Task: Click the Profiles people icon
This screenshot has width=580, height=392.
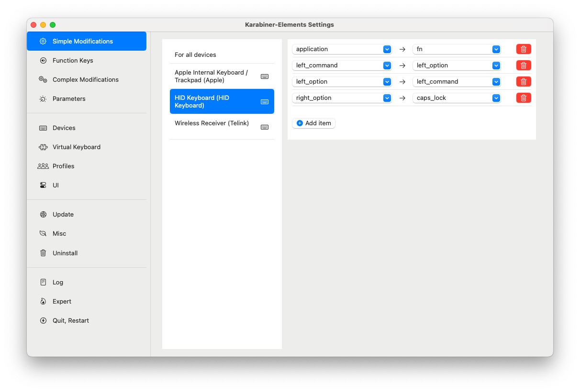Action: (43, 166)
